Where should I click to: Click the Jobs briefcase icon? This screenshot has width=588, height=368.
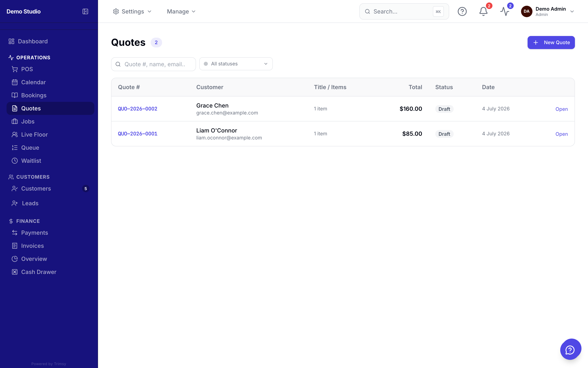(x=14, y=121)
